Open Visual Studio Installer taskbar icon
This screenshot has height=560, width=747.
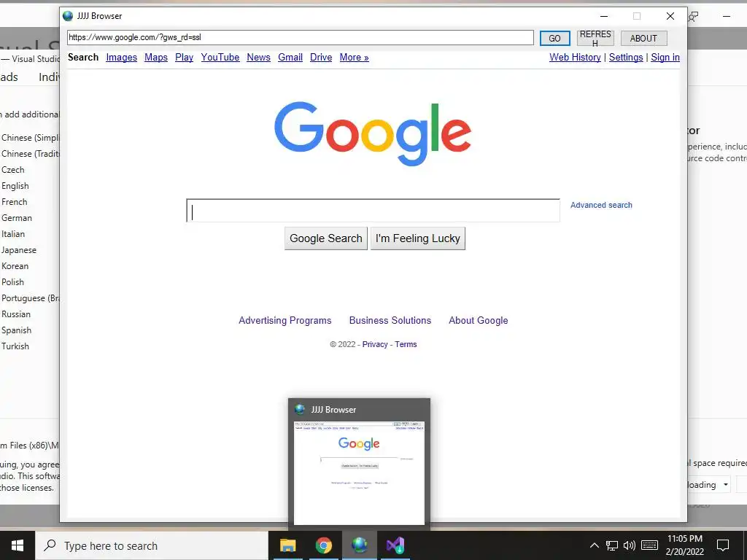395,545
